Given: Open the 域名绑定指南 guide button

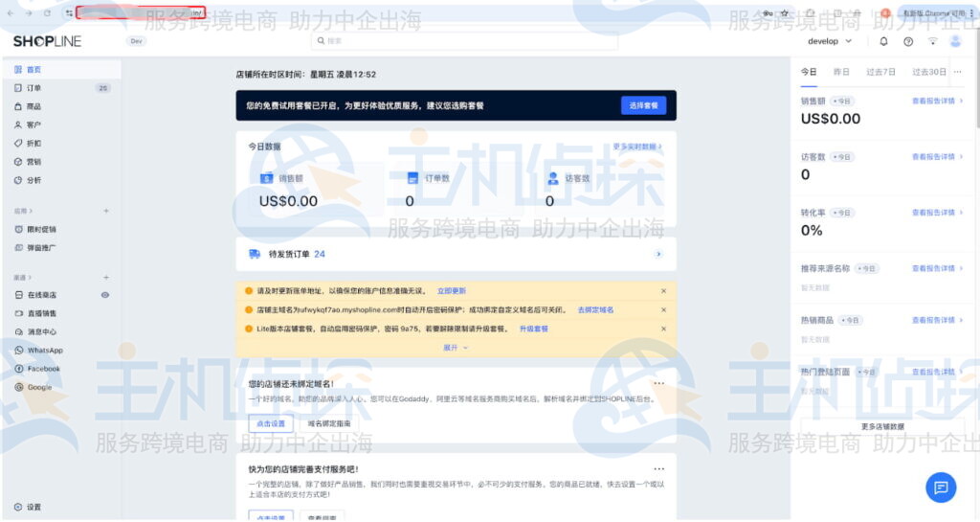Looking at the screenshot, I should coord(329,424).
